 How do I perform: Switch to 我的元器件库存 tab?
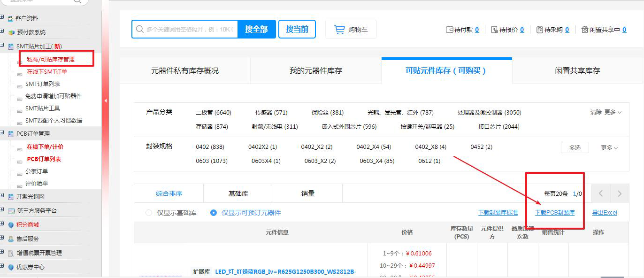pos(315,71)
